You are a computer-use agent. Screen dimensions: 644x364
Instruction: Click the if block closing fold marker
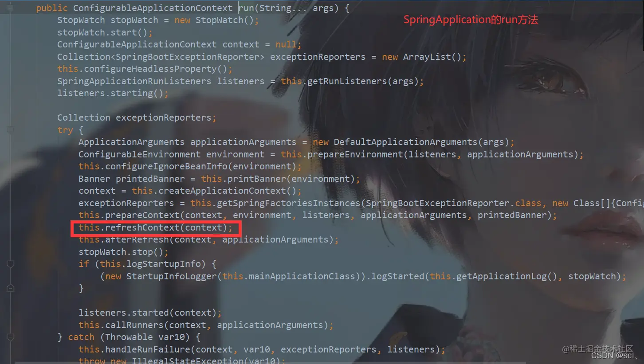[x=11, y=288]
